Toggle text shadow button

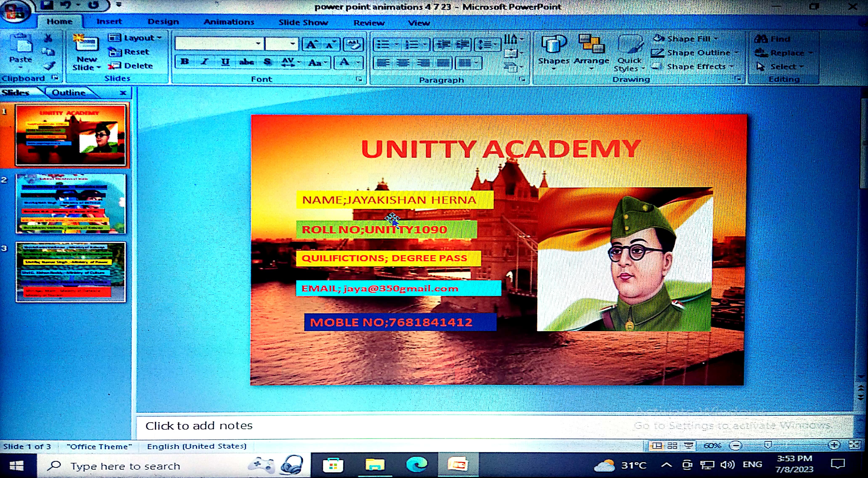point(267,62)
